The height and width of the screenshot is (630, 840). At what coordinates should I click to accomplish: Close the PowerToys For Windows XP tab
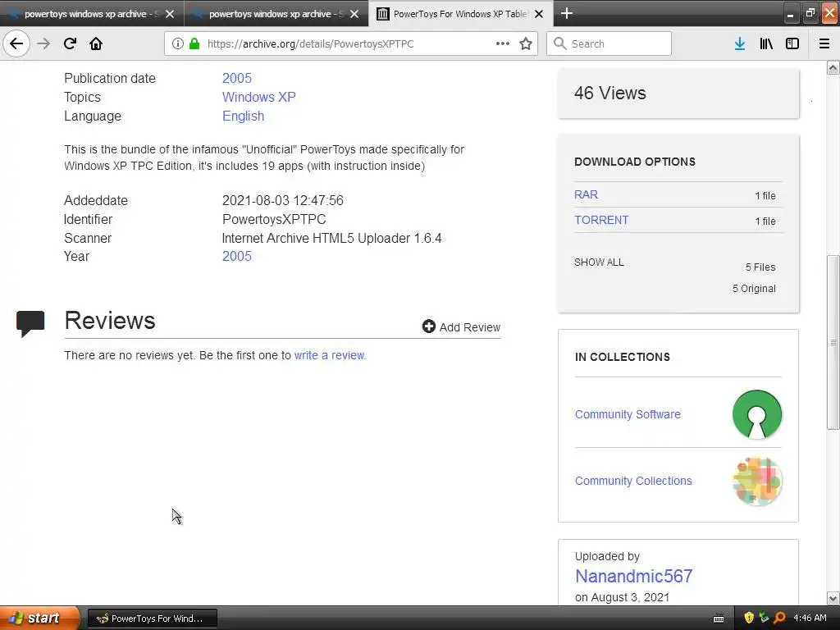point(540,14)
